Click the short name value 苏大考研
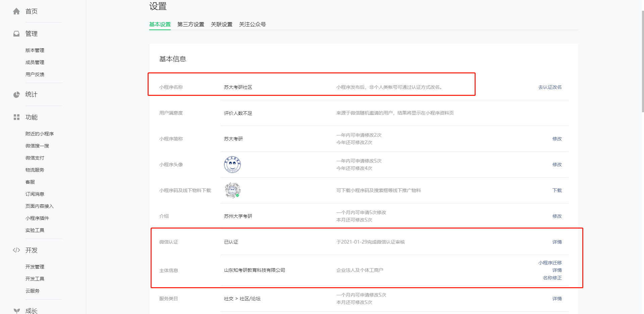The image size is (644, 314). (x=233, y=139)
